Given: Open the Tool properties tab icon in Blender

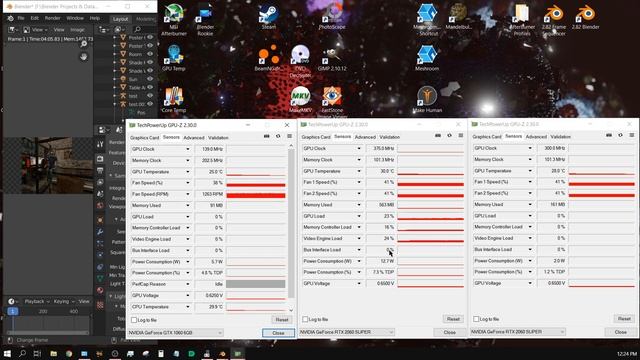Looking at the screenshot, I should pos(100,144).
